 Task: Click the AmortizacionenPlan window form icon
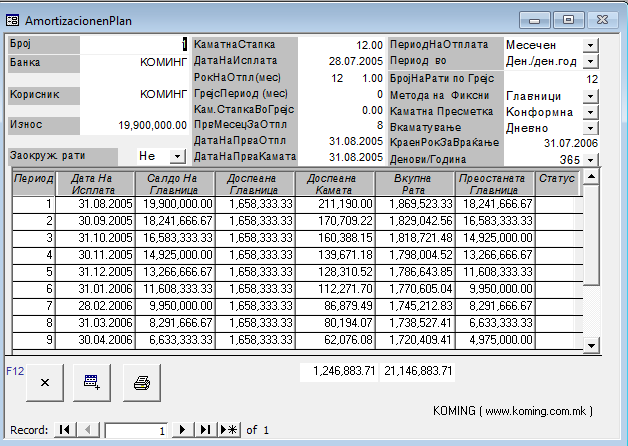click(x=14, y=19)
